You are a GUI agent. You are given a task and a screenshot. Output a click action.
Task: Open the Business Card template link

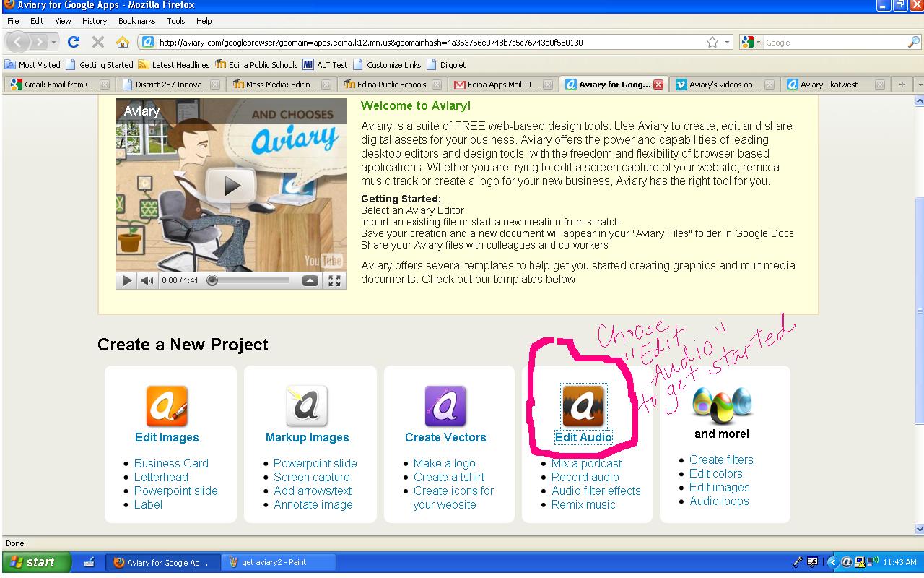(171, 463)
